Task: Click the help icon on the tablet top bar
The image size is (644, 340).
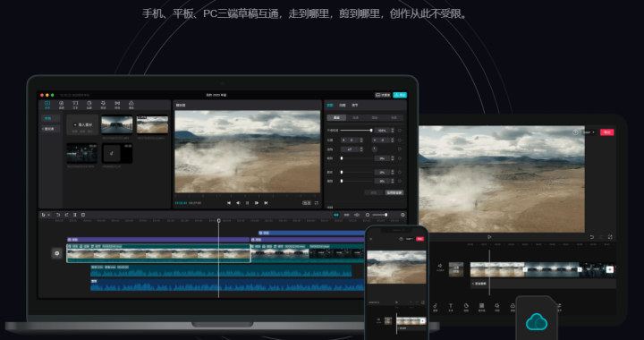Action: [x=575, y=132]
